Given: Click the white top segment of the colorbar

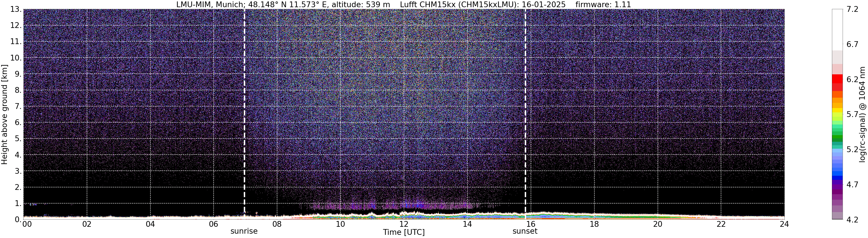Looking at the screenshot, I should coord(837,30).
